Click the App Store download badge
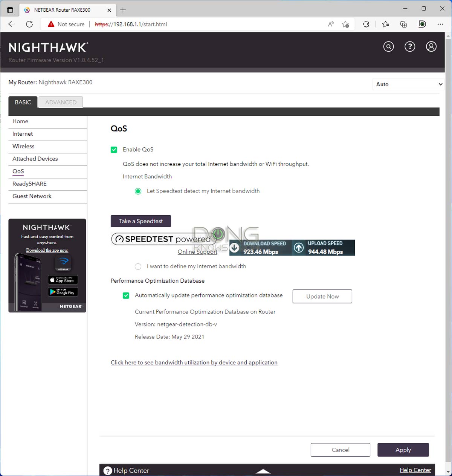452x476 pixels. [x=63, y=280]
